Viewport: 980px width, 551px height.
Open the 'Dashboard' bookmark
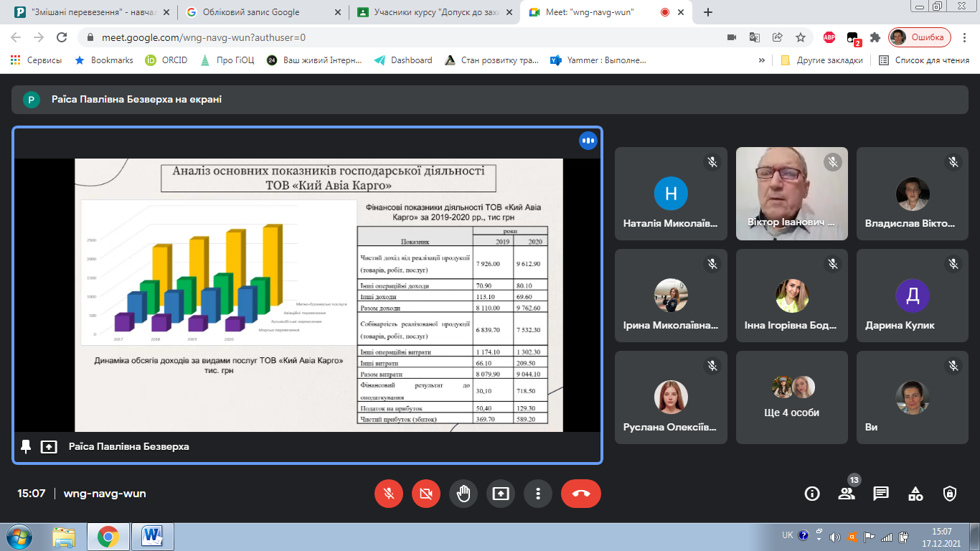[403, 60]
